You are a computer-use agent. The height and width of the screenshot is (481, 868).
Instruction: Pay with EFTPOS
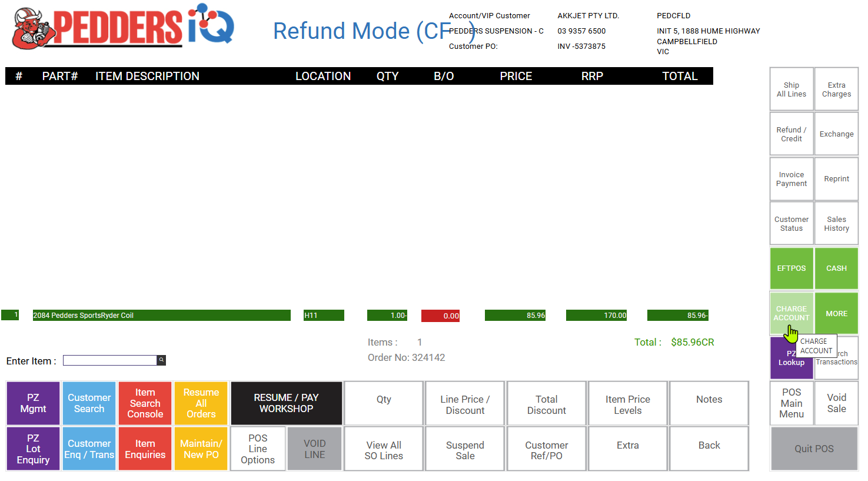click(x=791, y=268)
